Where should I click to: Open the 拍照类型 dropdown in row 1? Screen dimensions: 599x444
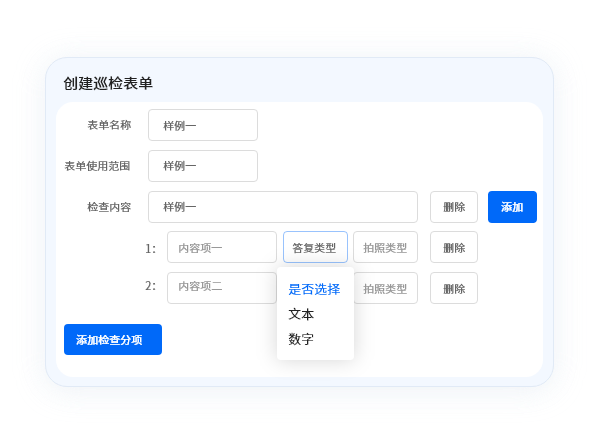point(385,247)
